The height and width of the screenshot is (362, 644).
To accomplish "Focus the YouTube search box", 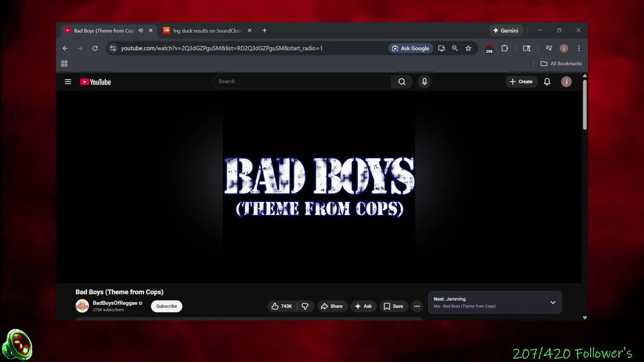I will tap(302, 81).
